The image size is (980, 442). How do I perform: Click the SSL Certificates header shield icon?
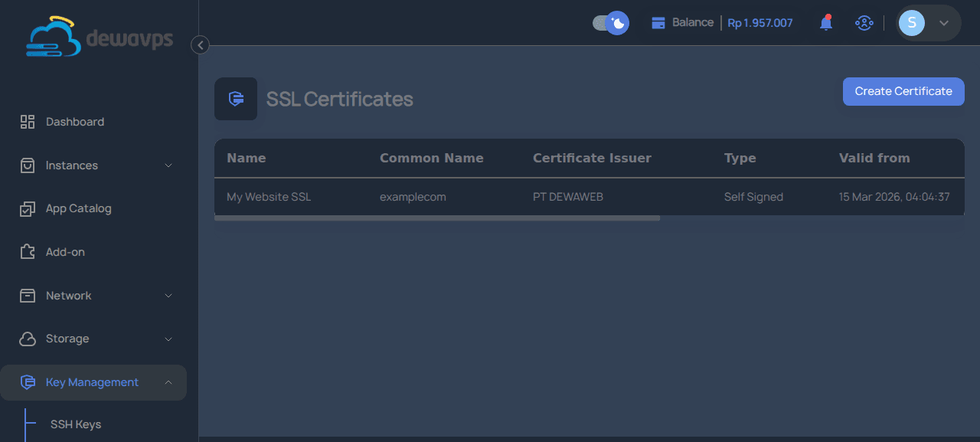click(x=236, y=99)
